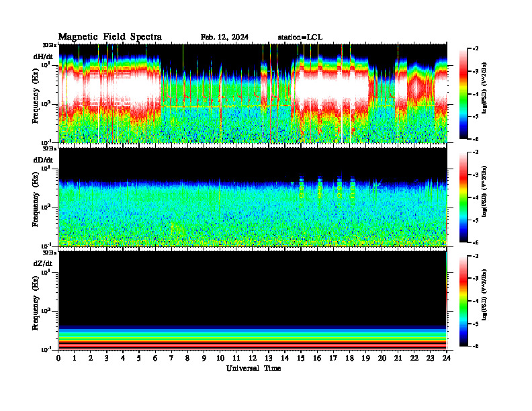Click the dD/dt spectrogram plot
The width and height of the screenshot is (532, 411).
[253, 197]
